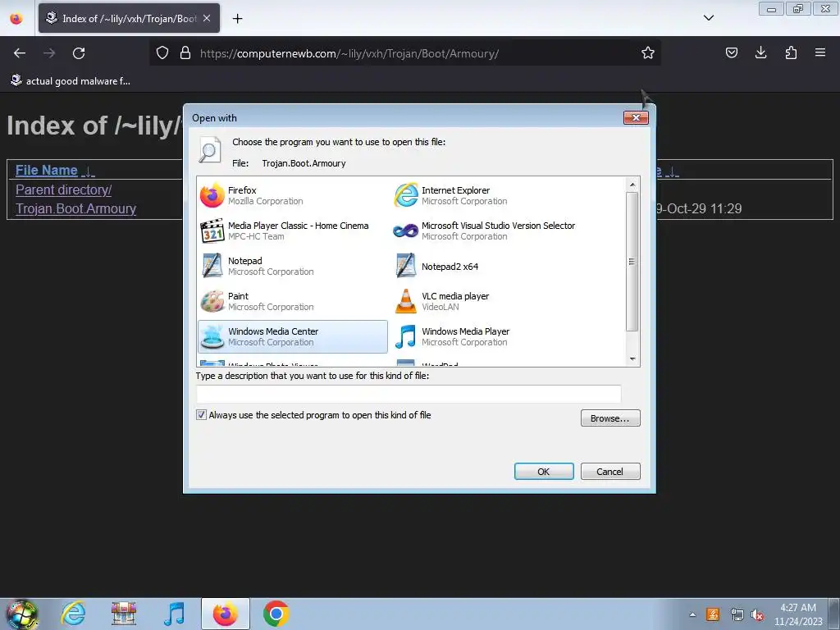This screenshot has width=840, height=630.
Task: Open Google Chrome from the taskbar
Action: tap(276, 614)
